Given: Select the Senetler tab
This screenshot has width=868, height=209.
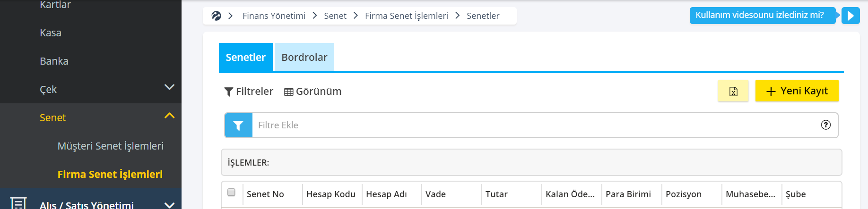Looking at the screenshot, I should pyautogui.click(x=246, y=58).
